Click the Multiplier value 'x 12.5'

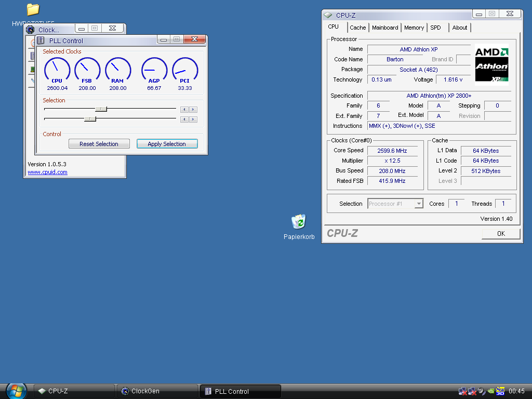392,161
